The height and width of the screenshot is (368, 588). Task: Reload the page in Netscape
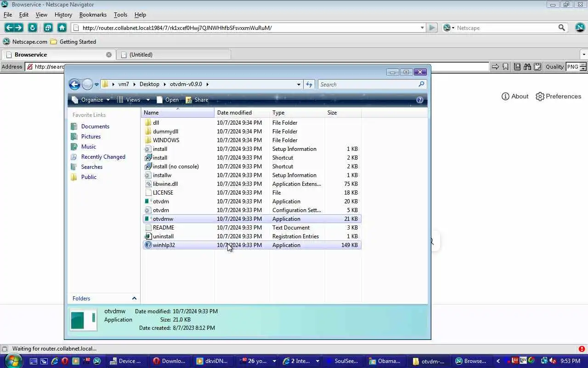tap(32, 28)
